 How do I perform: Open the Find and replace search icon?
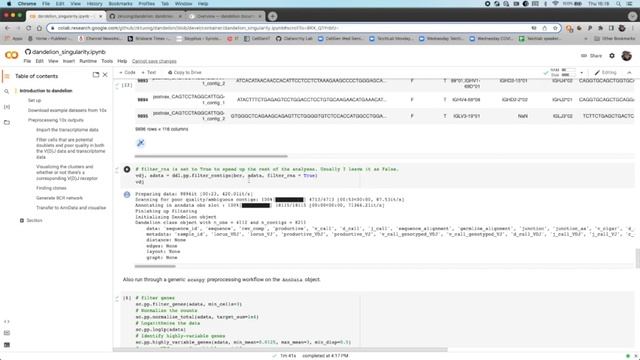pos(7,91)
